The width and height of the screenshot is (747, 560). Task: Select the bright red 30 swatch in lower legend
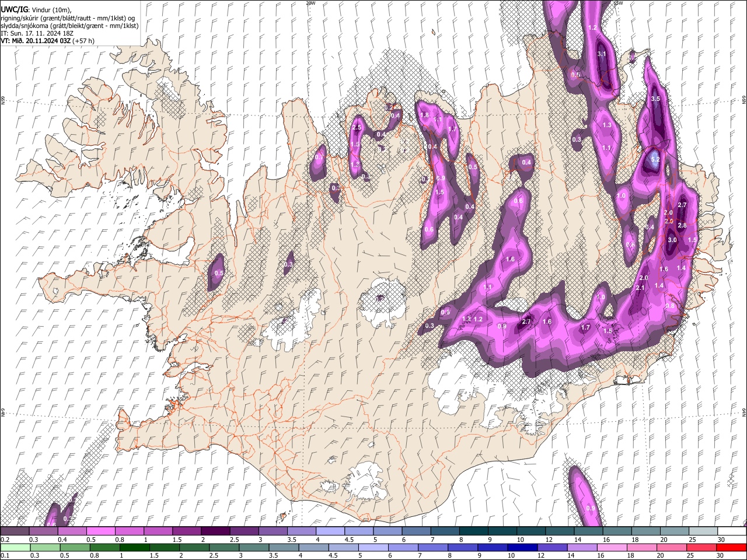pos(732,548)
